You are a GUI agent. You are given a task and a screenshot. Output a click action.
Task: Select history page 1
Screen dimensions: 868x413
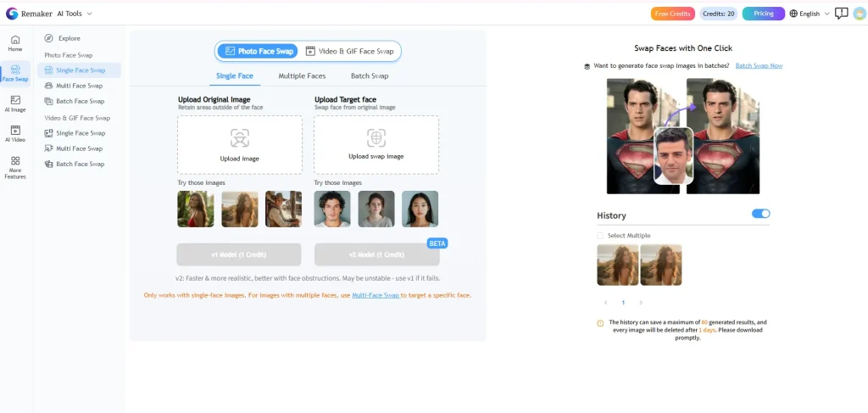point(623,303)
